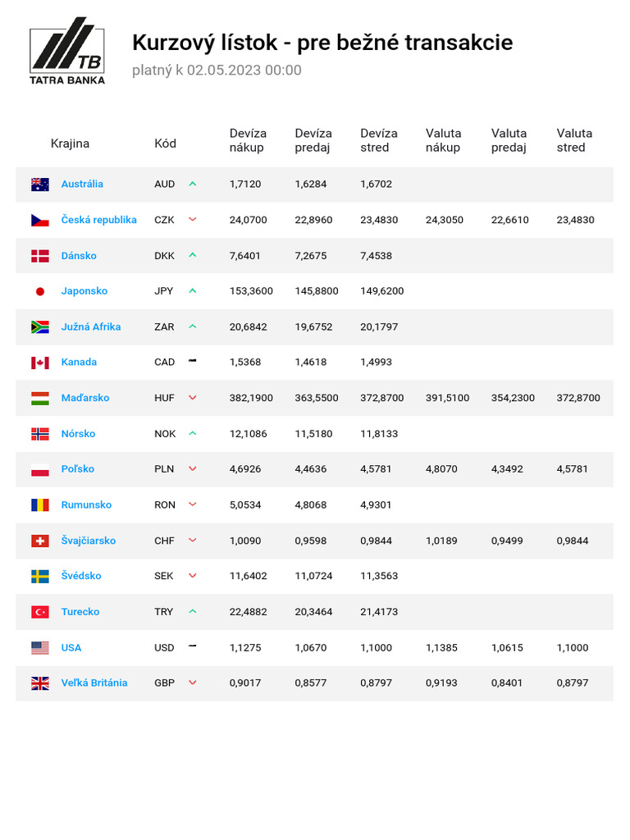630x840 pixels.
Task: Click the Valuta predaj column header
Action: tap(509, 140)
